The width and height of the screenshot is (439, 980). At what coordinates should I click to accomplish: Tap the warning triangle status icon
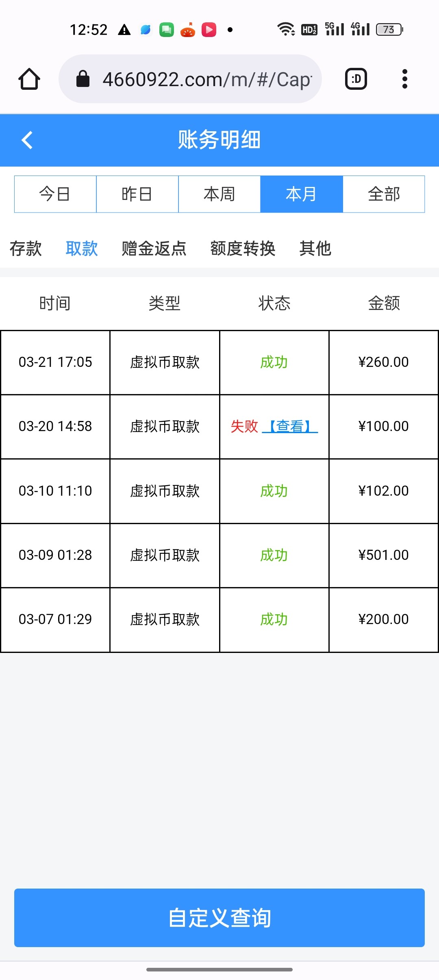124,30
